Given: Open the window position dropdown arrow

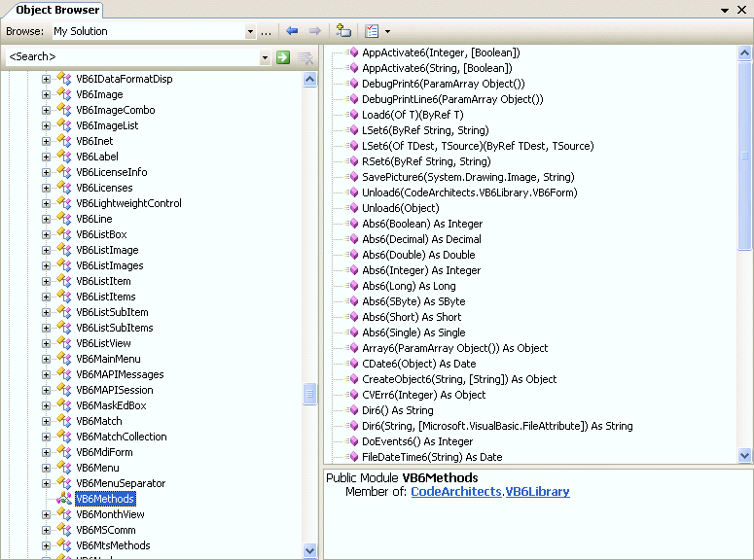Looking at the screenshot, I should (x=725, y=10).
